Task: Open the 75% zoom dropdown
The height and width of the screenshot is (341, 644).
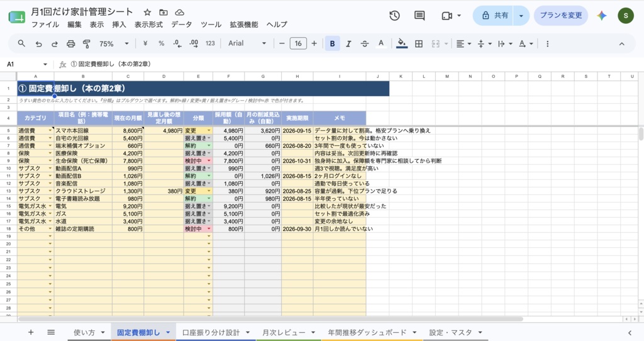Action: click(114, 43)
